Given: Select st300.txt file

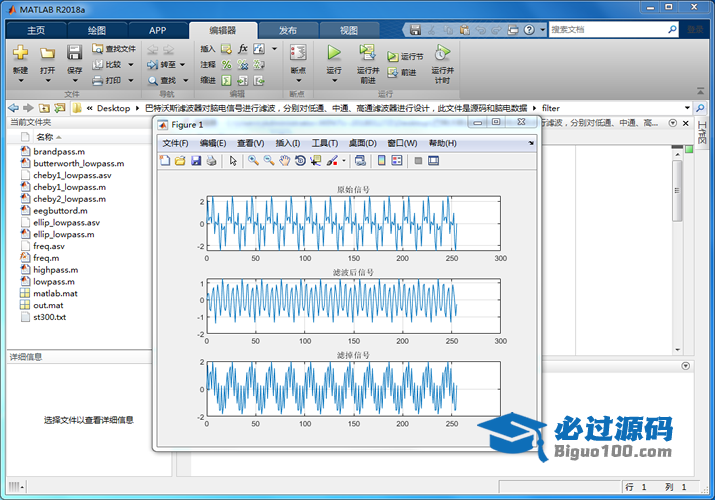Looking at the screenshot, I should click(x=49, y=317).
